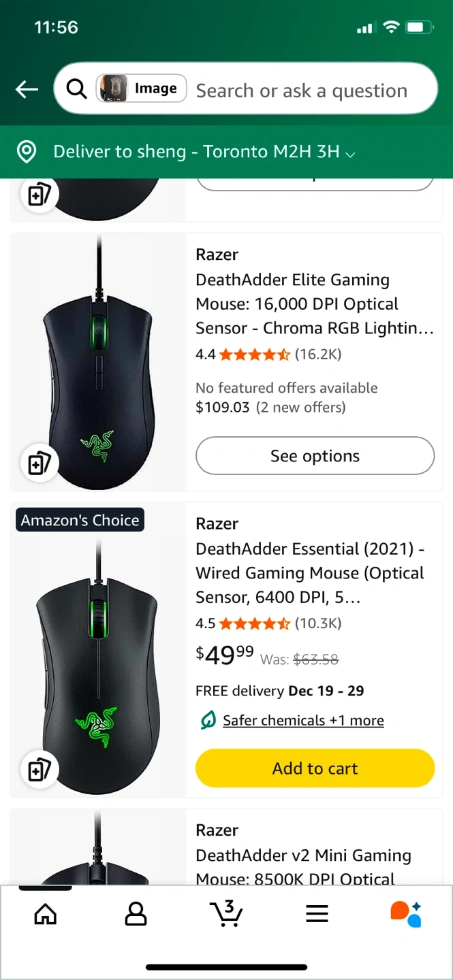This screenshot has height=980, width=453.
Task: Tap the delivery location pin icon
Action: (26, 152)
